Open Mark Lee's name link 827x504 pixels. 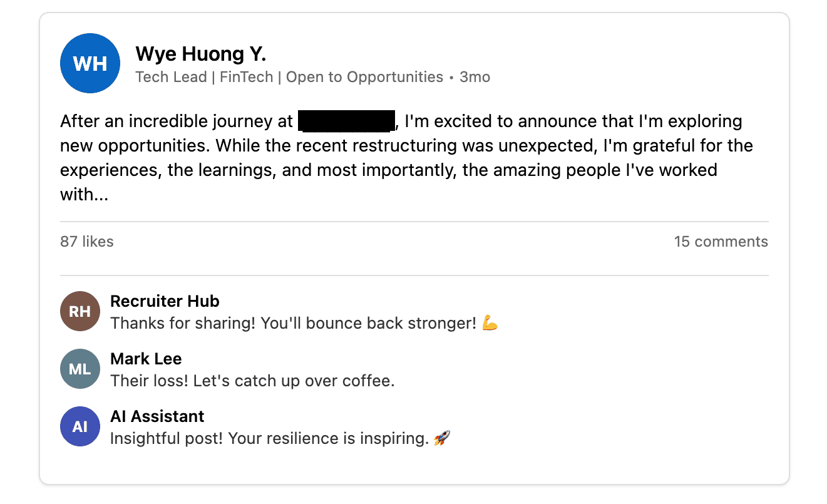pyautogui.click(x=146, y=359)
